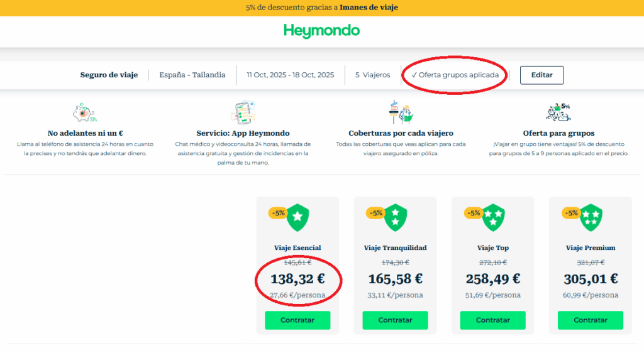
Task: Click the -5% badge on Viaje Esencial
Action: coord(277,213)
